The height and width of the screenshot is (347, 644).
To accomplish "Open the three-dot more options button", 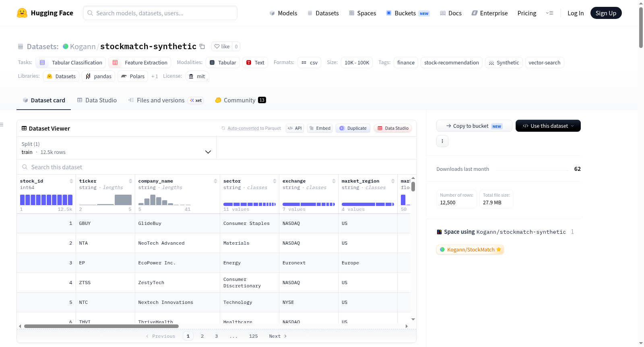I will (x=442, y=141).
